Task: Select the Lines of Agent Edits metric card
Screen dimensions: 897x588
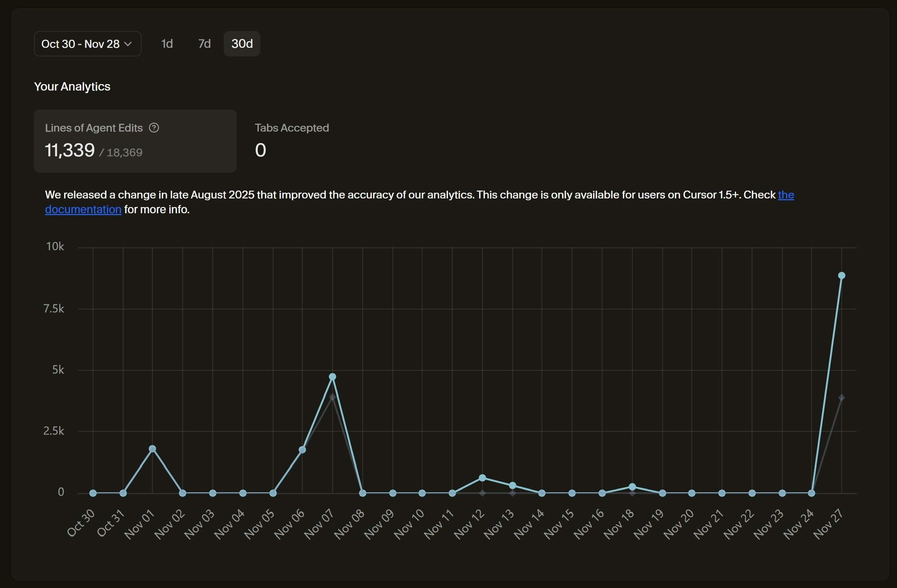Action: (x=135, y=141)
